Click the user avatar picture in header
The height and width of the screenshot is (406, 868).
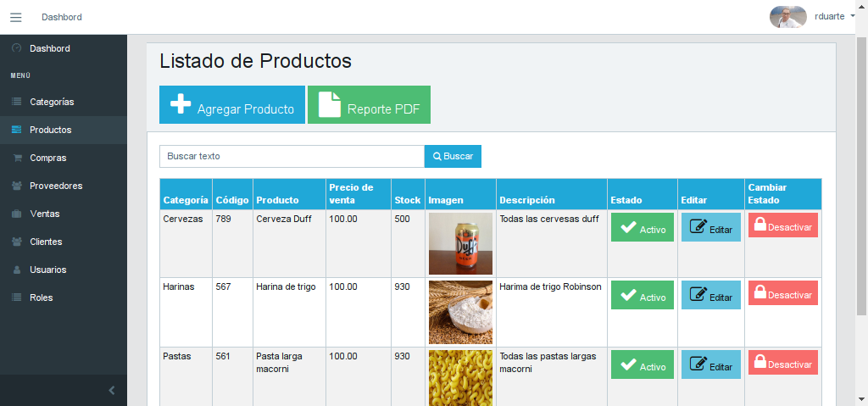pyautogui.click(x=787, y=17)
